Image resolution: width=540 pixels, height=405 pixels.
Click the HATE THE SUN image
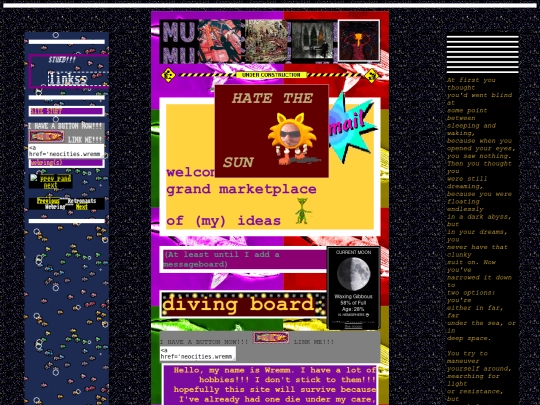[271, 131]
